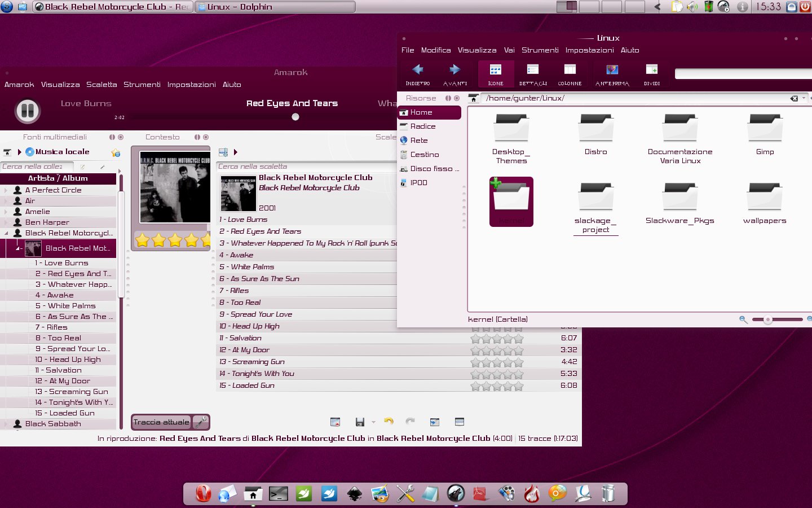Click home icon in Amarok media sources
Viewport: 812px width, 508px height.
point(7,152)
